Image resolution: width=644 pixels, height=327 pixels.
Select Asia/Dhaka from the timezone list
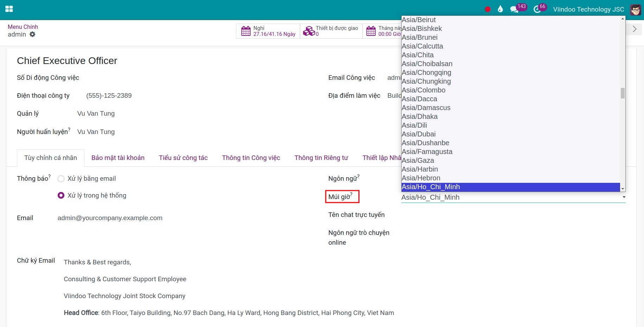tap(510, 116)
